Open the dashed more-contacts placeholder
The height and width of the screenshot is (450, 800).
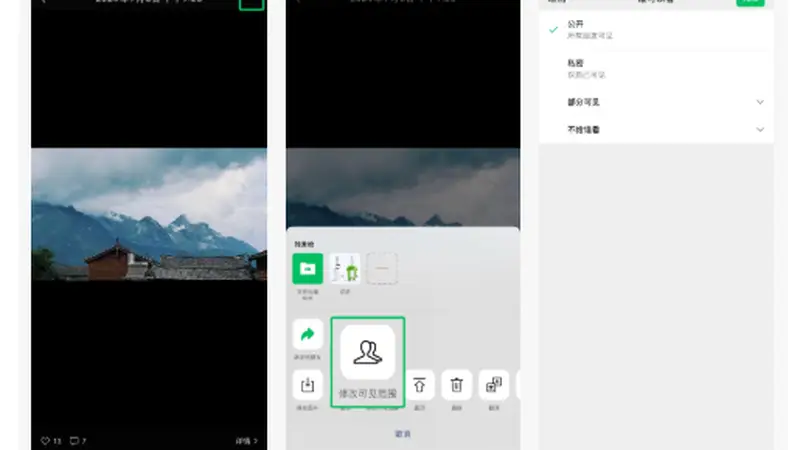pyautogui.click(x=382, y=268)
